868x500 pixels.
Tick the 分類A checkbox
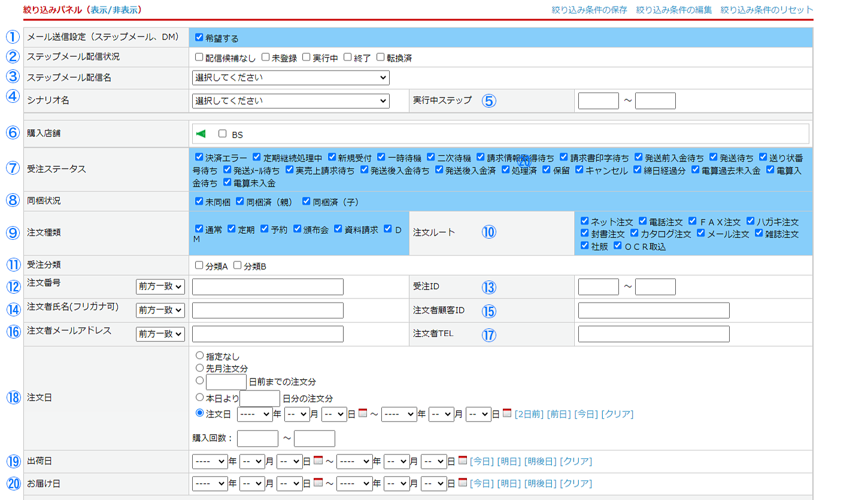pos(199,265)
